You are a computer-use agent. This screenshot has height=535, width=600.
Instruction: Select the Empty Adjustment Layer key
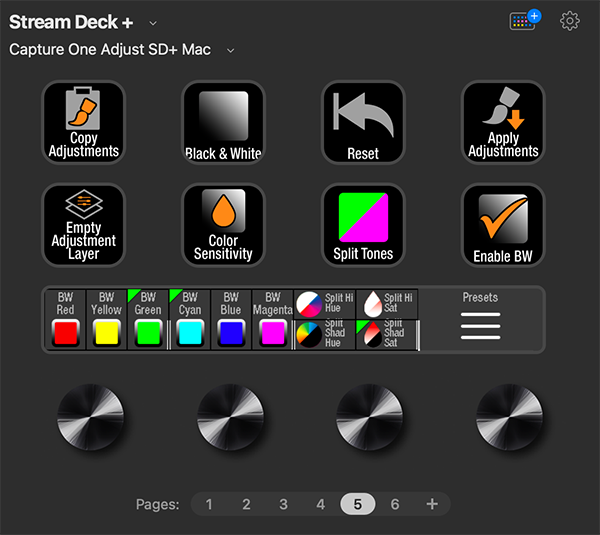coord(83,225)
